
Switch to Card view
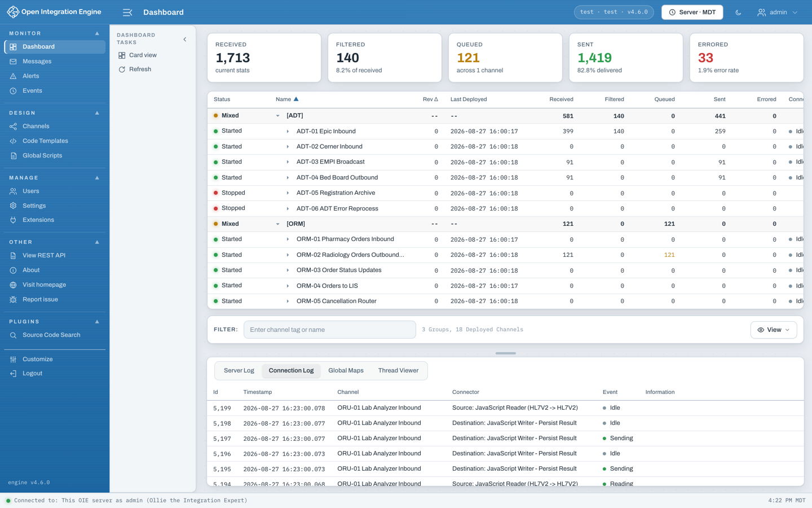tap(138, 55)
